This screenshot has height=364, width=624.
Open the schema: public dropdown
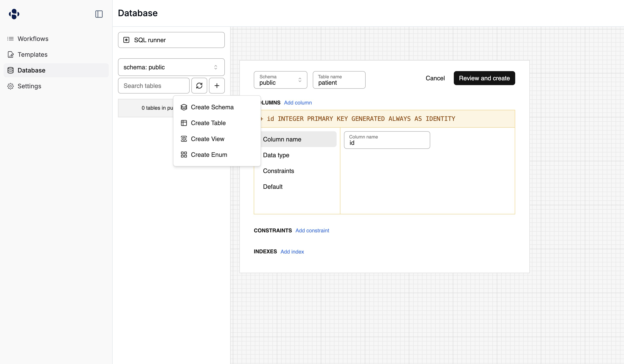click(x=171, y=67)
